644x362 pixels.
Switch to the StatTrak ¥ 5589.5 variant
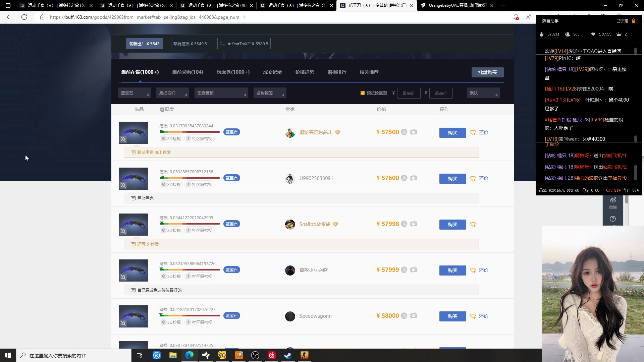tap(244, 44)
